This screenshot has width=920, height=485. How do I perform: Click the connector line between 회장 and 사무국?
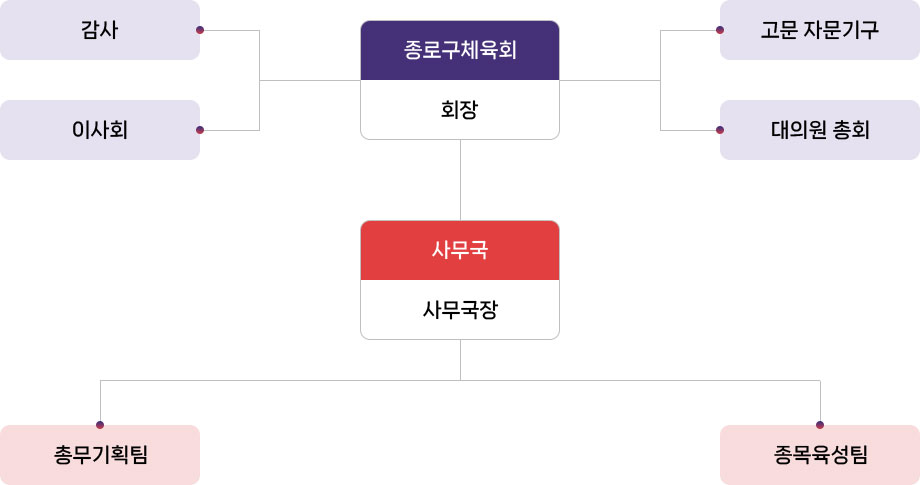click(x=460, y=180)
